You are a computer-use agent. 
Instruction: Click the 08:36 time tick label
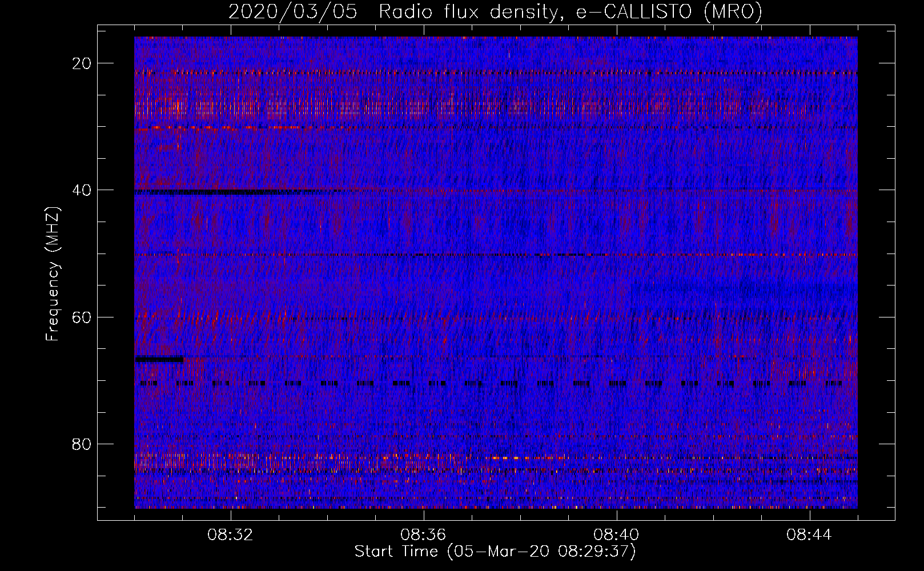pyautogui.click(x=423, y=535)
